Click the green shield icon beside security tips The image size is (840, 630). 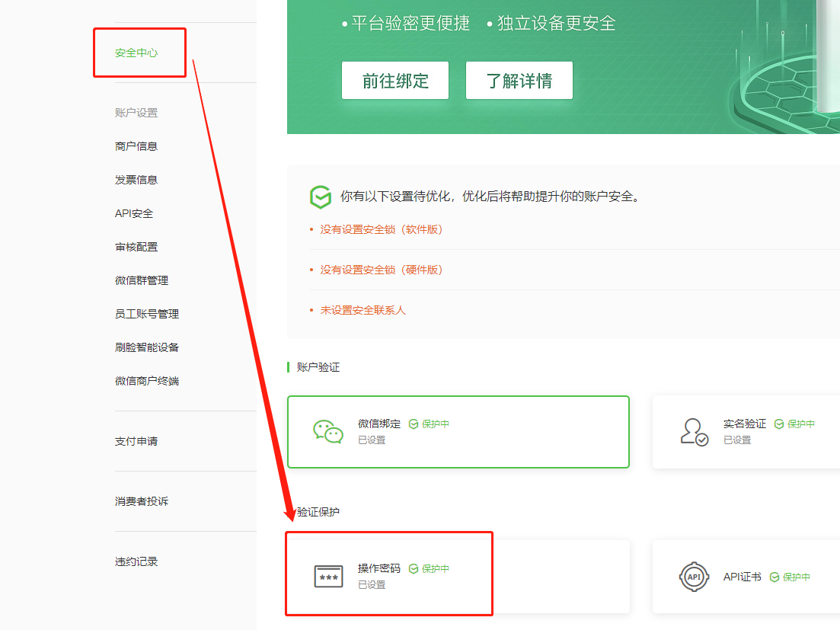(x=321, y=197)
